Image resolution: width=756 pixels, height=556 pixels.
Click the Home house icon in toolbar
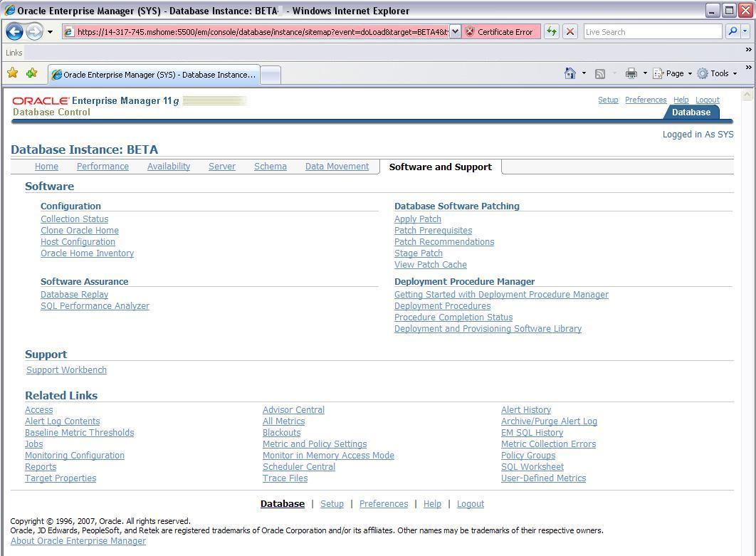pos(570,73)
